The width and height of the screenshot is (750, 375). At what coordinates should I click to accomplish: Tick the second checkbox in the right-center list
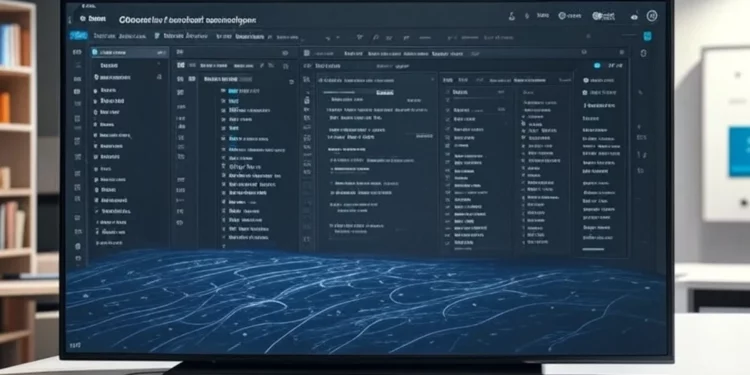click(x=448, y=100)
